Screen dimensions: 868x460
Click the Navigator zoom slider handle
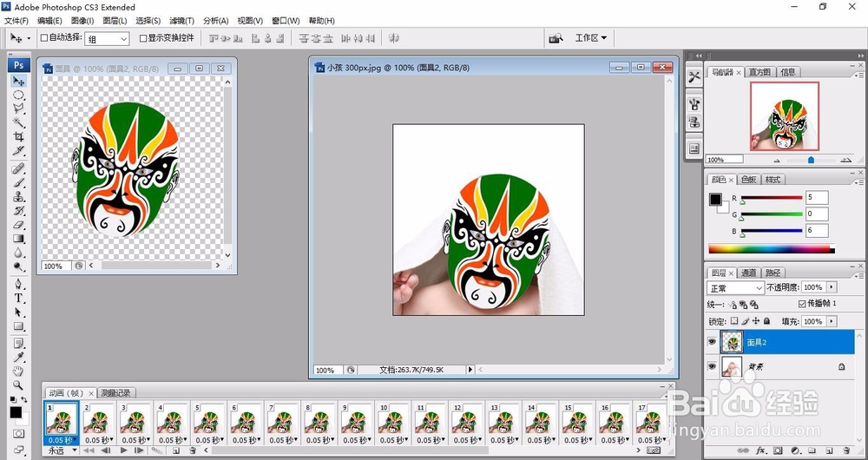(x=811, y=160)
